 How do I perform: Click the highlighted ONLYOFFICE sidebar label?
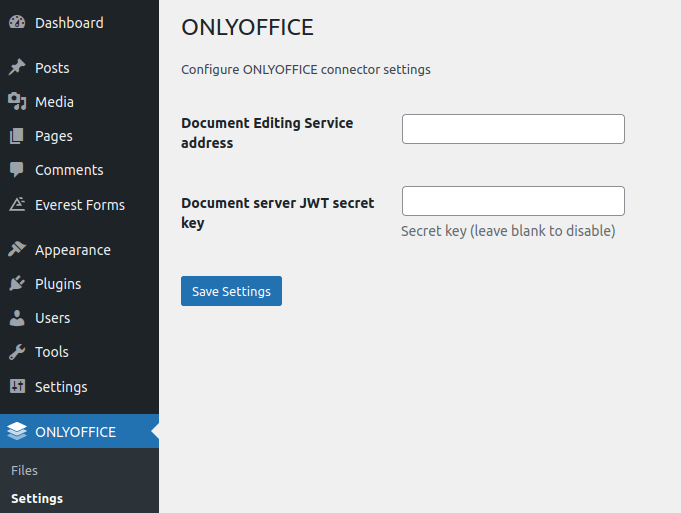click(x=75, y=432)
